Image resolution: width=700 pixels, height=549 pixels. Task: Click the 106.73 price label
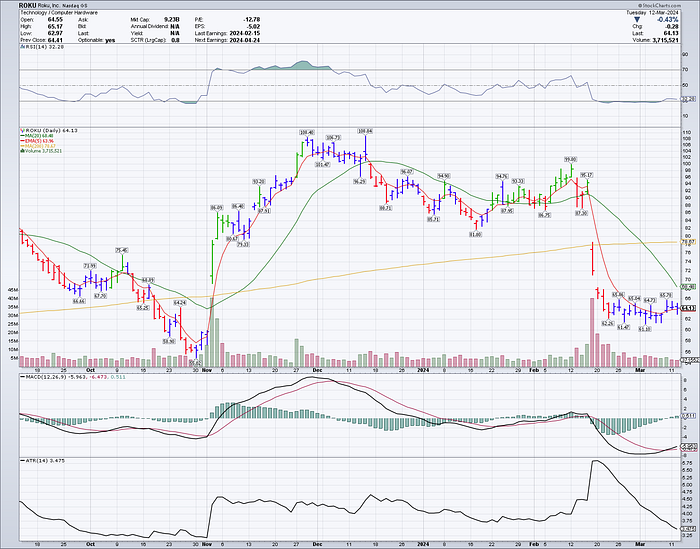333,137
